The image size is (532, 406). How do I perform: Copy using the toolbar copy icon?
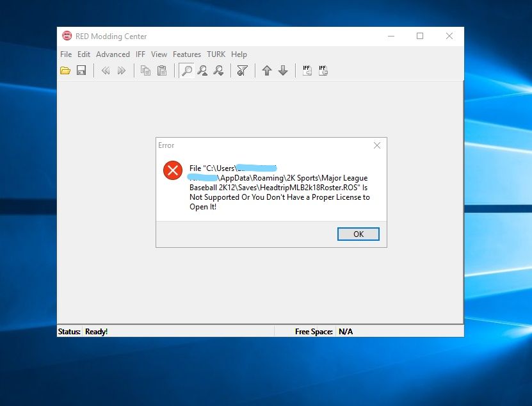click(145, 70)
